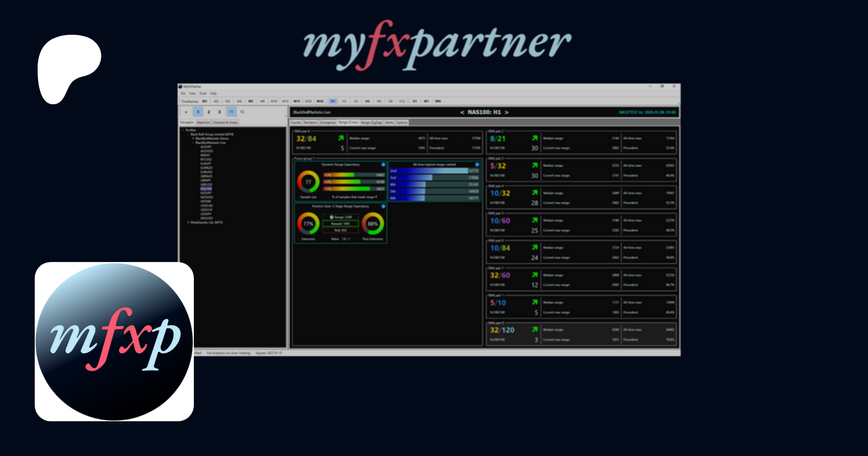Expand the BlackBullMarkets-Demo tree node

193,138
